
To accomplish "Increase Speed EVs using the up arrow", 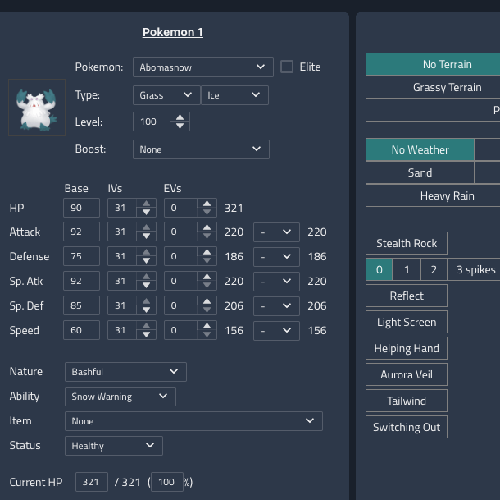I will click(207, 326).
